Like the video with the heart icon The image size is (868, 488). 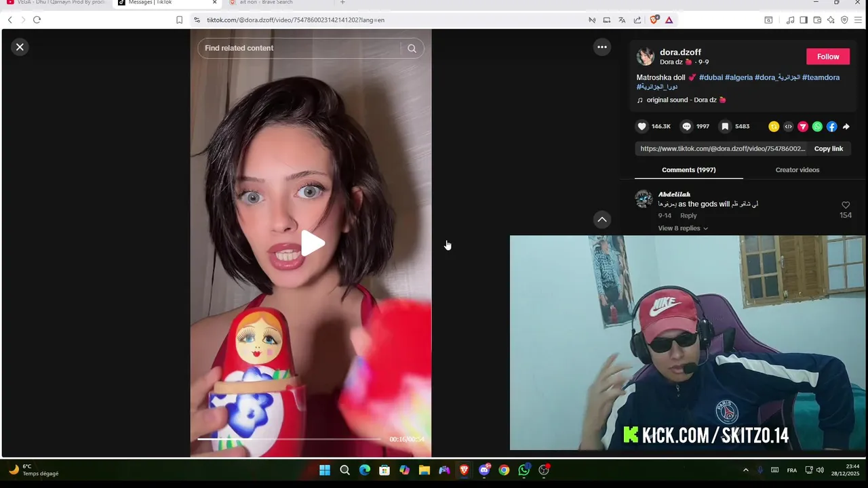pos(642,126)
